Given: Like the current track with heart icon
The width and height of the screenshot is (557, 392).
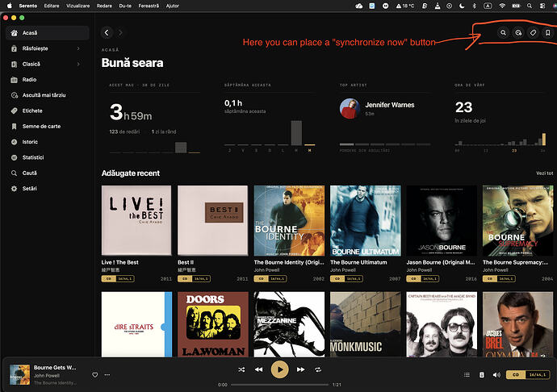Looking at the screenshot, I should point(94,374).
